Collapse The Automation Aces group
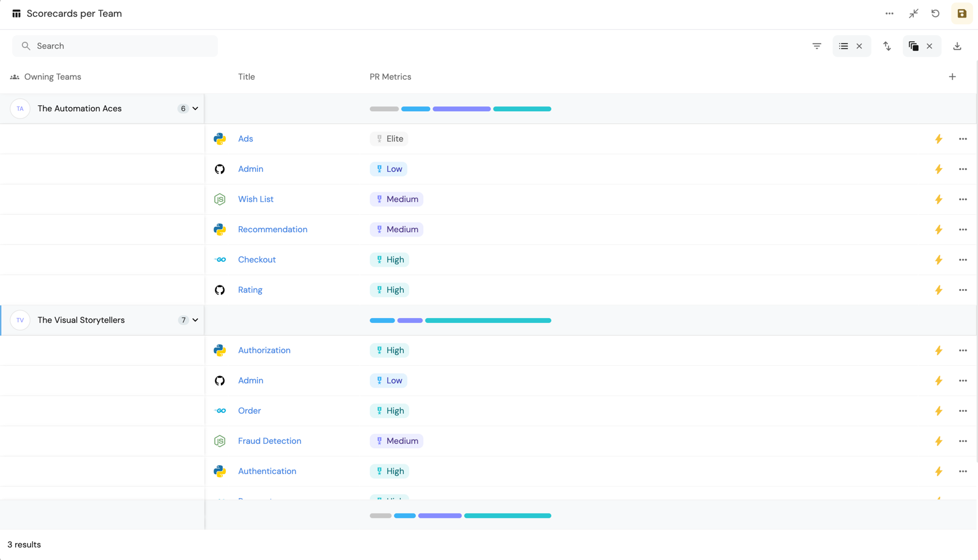 195,109
